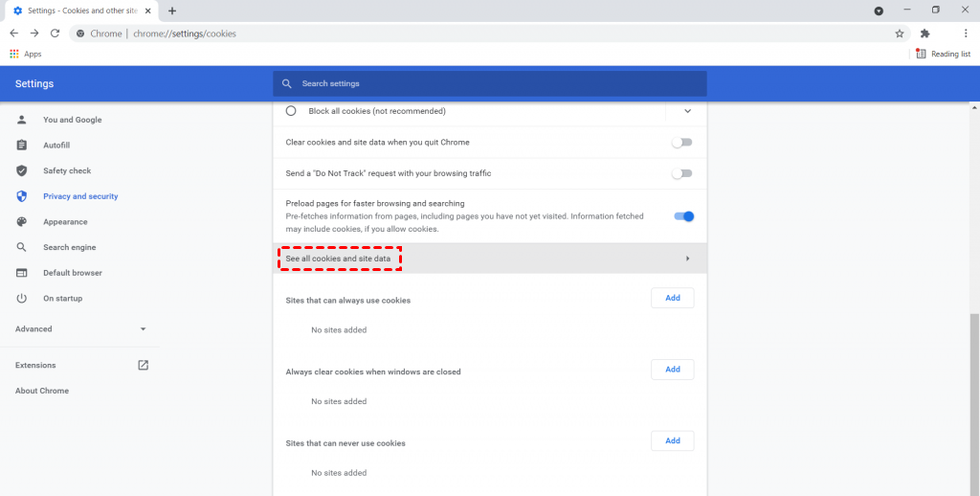The width and height of the screenshot is (980, 496).
Task: Click the Reading list icon
Action: pyautogui.click(x=943, y=55)
